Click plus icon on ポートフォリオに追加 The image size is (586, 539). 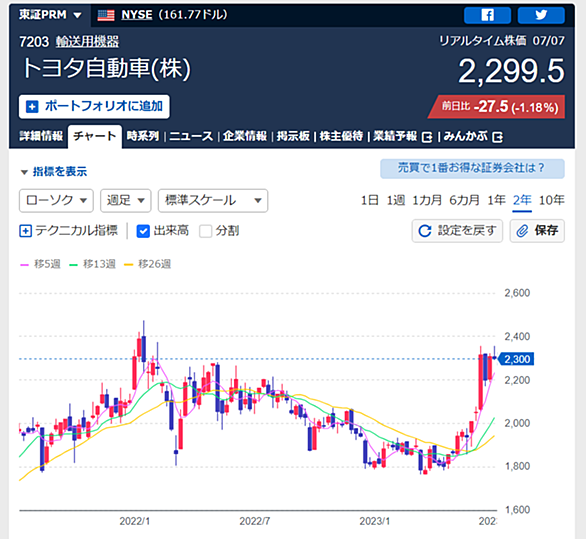(x=32, y=107)
